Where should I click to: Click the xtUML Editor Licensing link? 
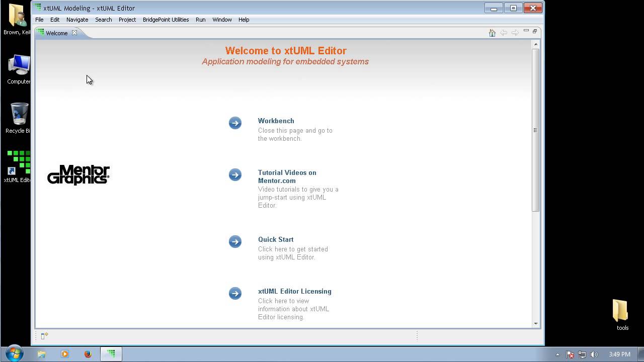coord(295,291)
